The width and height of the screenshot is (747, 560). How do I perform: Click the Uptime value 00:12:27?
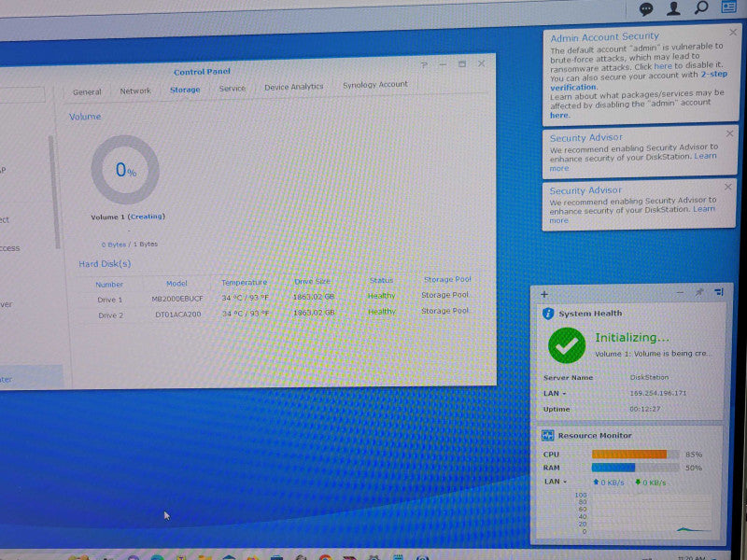pyautogui.click(x=645, y=409)
